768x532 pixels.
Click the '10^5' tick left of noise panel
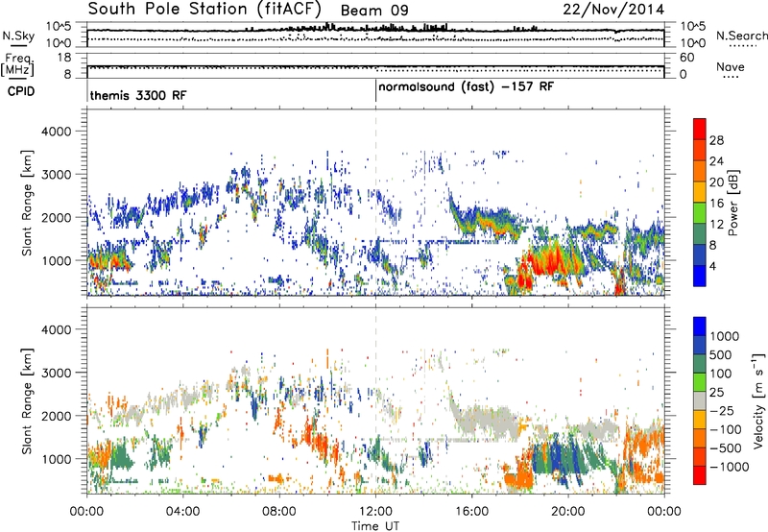[59, 27]
